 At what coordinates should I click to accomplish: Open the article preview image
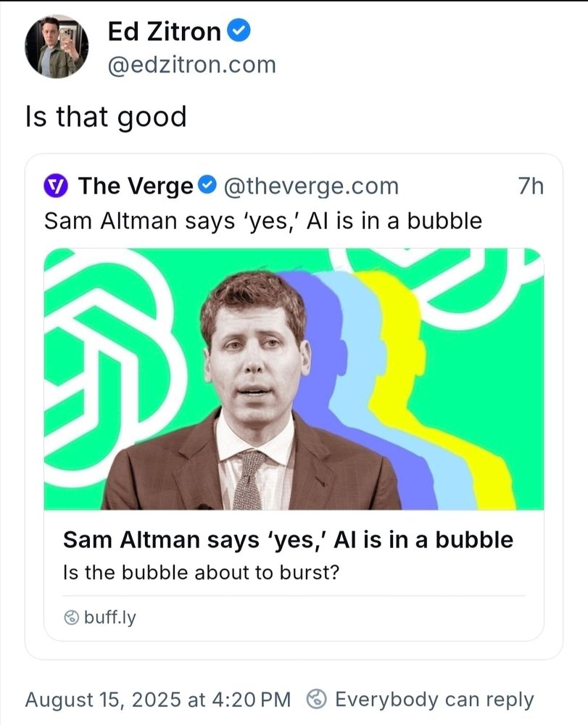point(294,378)
